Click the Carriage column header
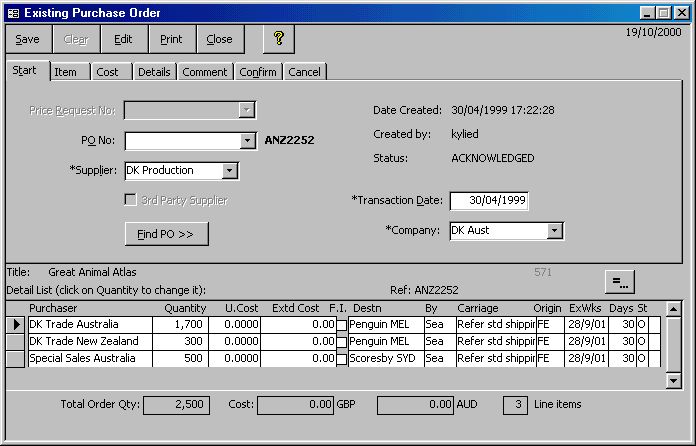This screenshot has height=446, width=696. click(x=478, y=308)
